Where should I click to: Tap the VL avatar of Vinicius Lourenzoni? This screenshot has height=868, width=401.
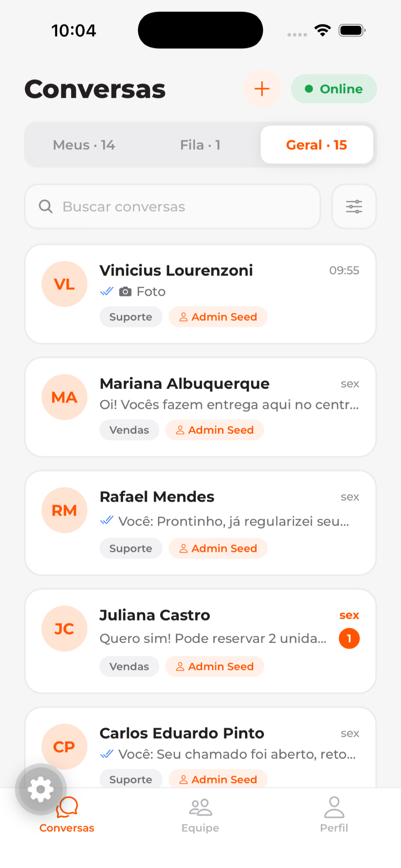pyautogui.click(x=64, y=284)
